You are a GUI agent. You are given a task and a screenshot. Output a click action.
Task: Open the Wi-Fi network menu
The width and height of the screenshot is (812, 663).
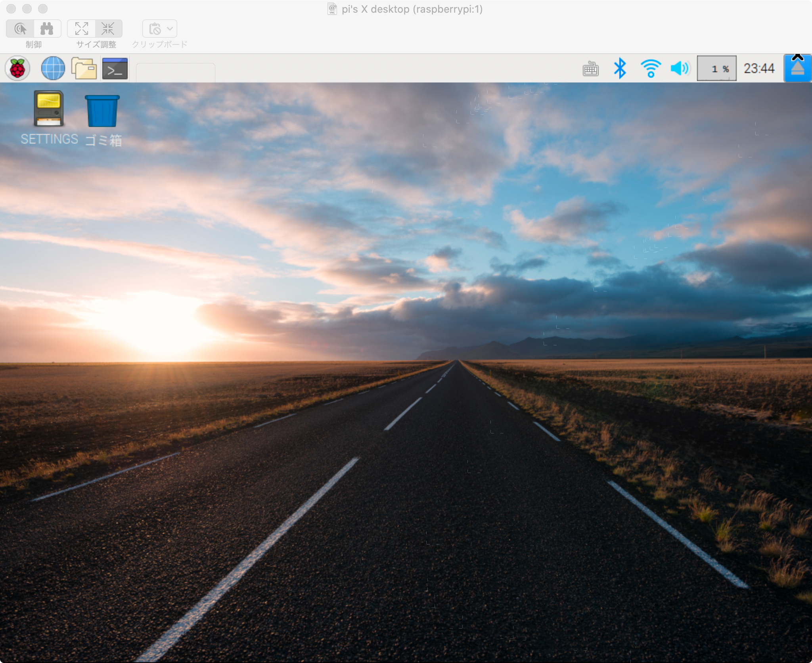[651, 68]
